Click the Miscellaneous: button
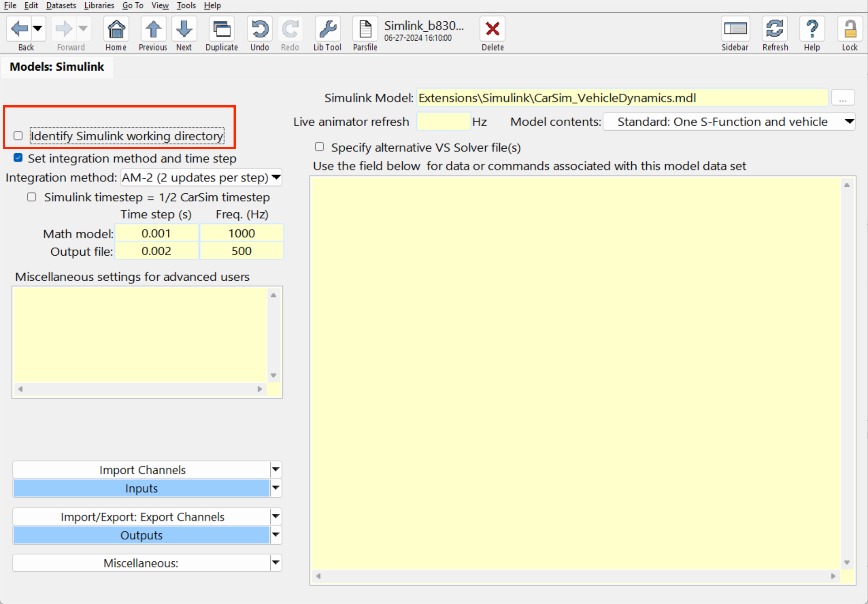The height and width of the screenshot is (604, 868). (x=141, y=563)
